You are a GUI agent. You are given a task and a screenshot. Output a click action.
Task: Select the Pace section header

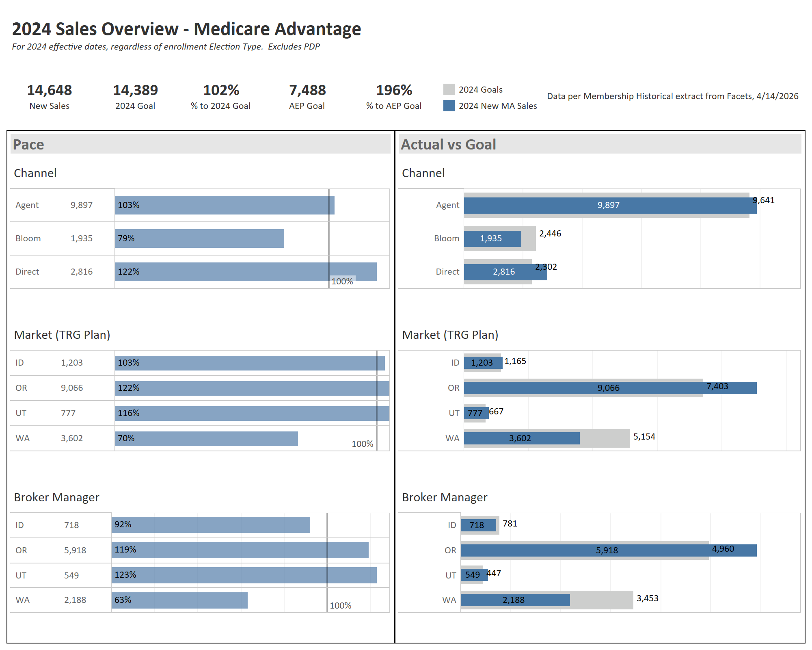click(x=29, y=145)
